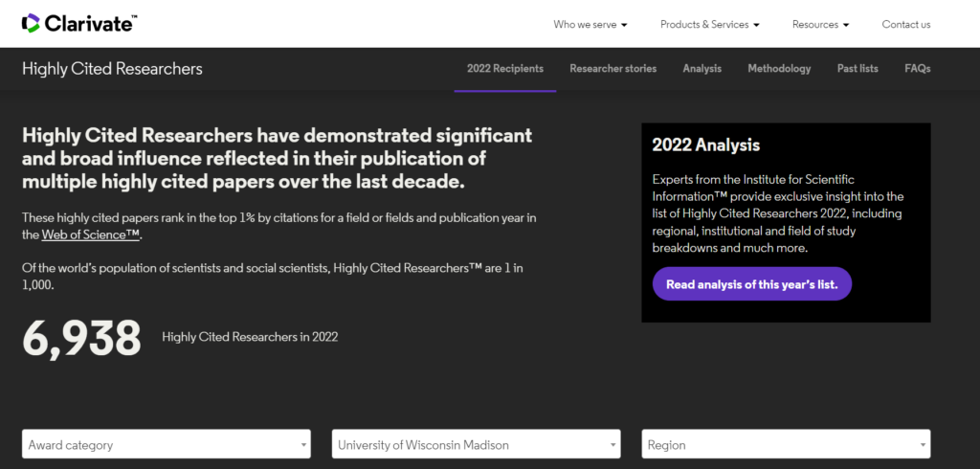Go to the Contact us page
980x469 pixels.
point(905,24)
